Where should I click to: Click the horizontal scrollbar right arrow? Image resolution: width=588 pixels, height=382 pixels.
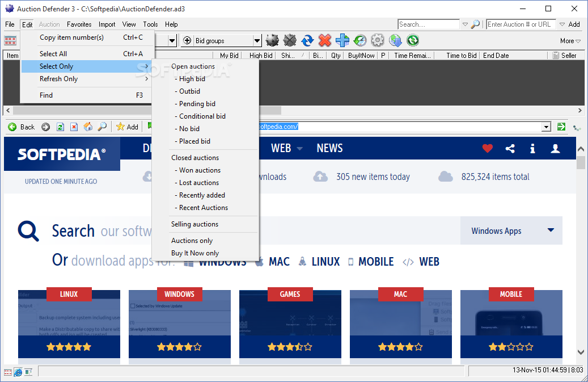[579, 110]
